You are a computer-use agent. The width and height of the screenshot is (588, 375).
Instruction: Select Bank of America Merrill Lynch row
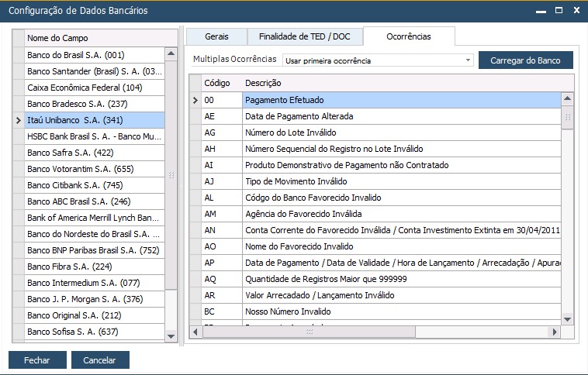click(x=95, y=218)
